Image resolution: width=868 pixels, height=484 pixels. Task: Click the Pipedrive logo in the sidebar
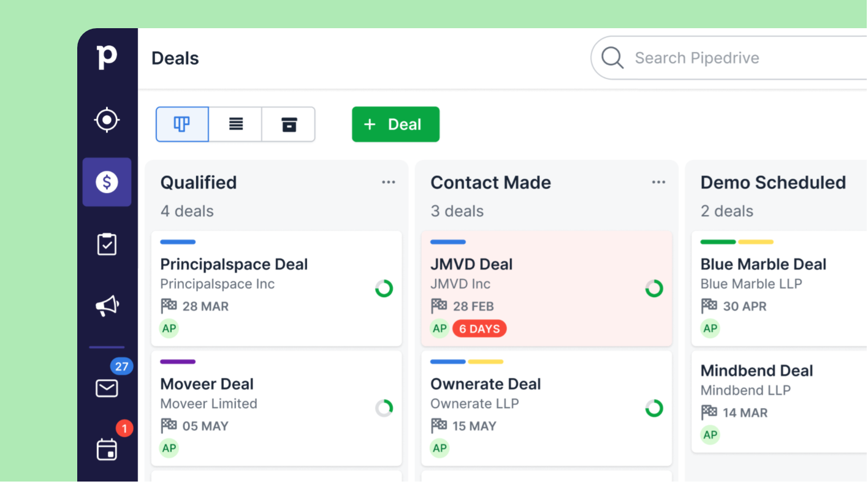click(107, 57)
